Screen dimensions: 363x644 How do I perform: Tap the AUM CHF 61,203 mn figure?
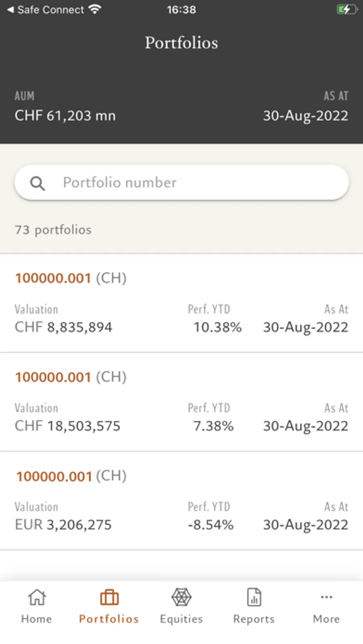pyautogui.click(x=65, y=116)
